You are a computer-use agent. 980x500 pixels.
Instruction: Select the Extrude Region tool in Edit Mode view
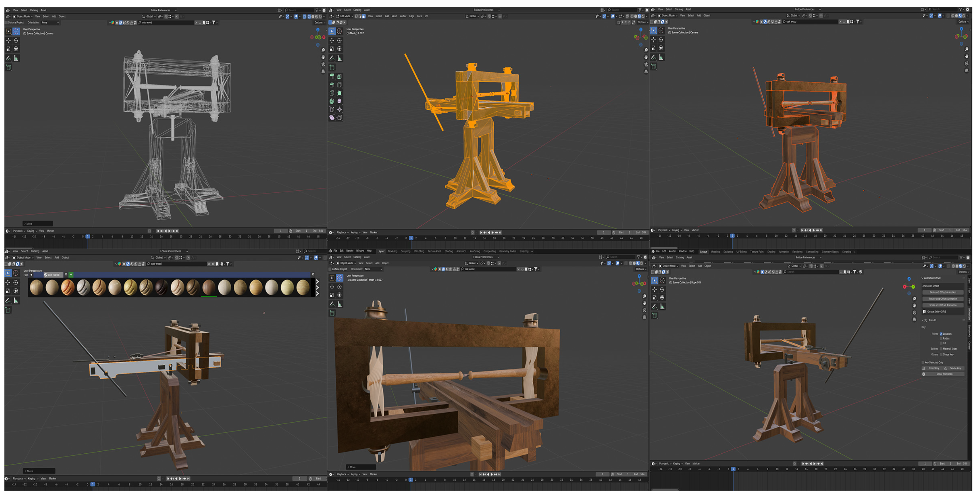coord(332,77)
